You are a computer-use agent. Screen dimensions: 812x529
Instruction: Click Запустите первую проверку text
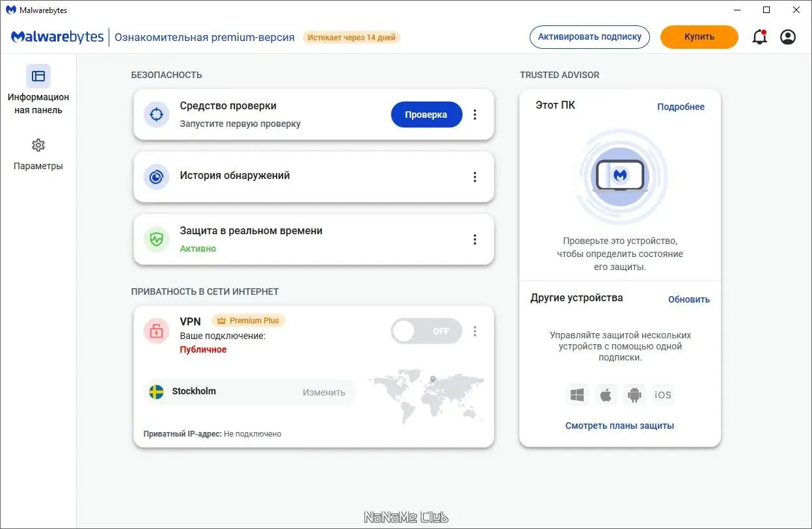pos(240,124)
